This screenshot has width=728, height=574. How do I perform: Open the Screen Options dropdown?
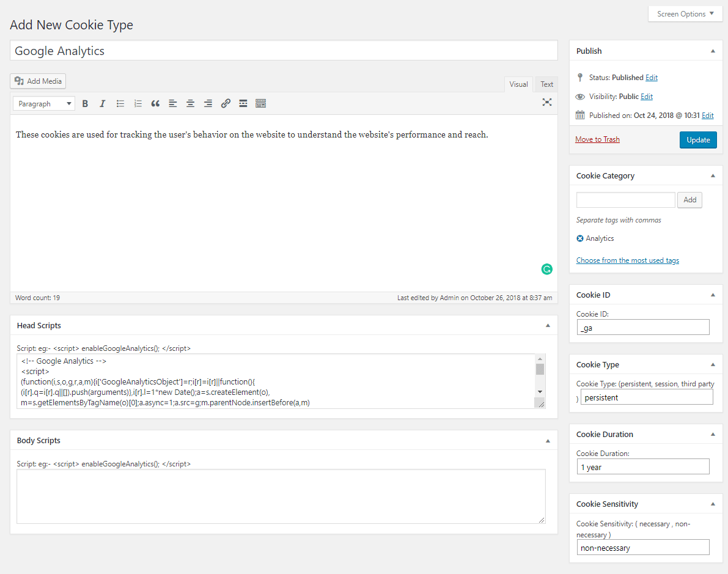tap(685, 13)
